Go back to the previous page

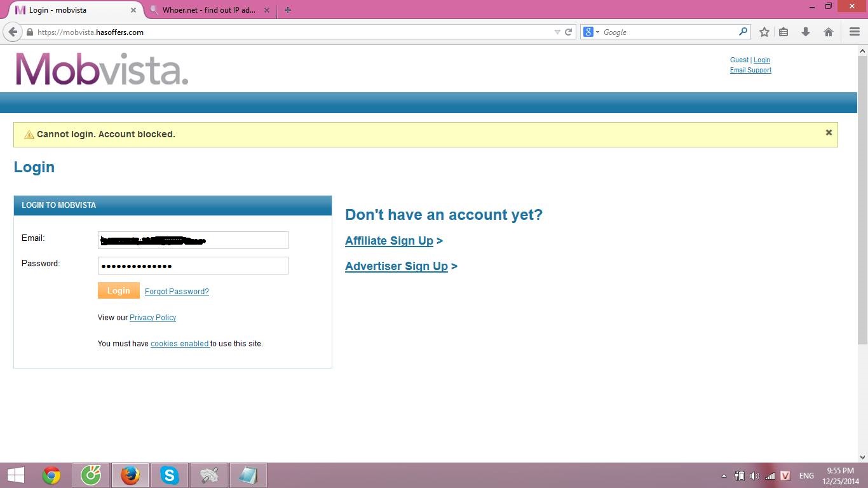point(13,32)
